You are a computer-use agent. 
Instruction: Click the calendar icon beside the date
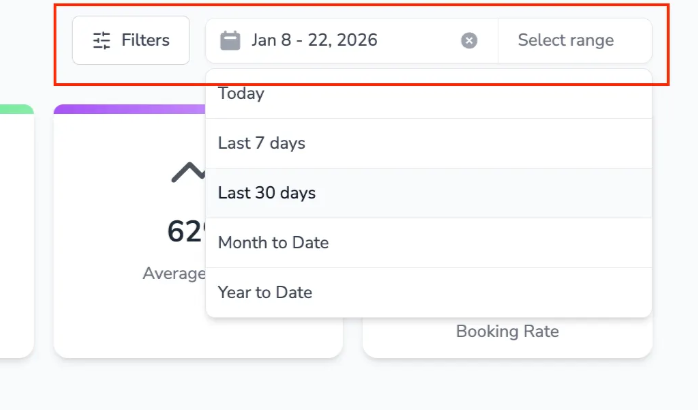(x=230, y=41)
